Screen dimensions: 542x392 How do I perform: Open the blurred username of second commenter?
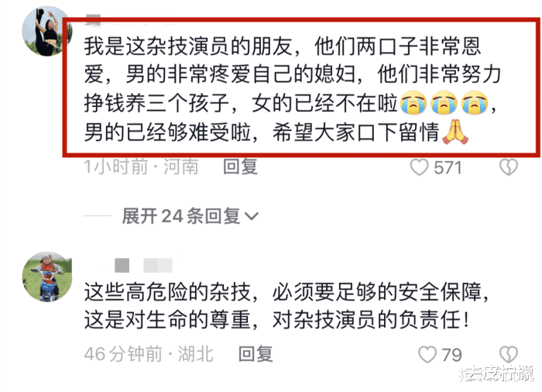pos(143,266)
